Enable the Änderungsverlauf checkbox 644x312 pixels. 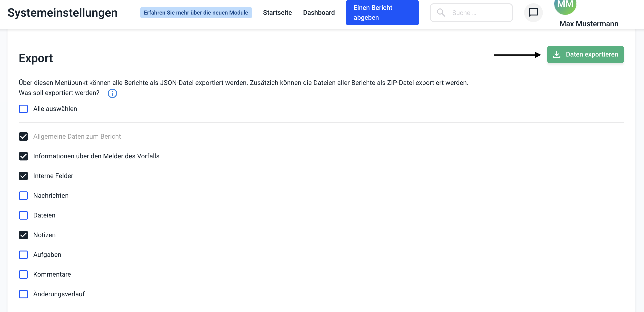point(23,294)
